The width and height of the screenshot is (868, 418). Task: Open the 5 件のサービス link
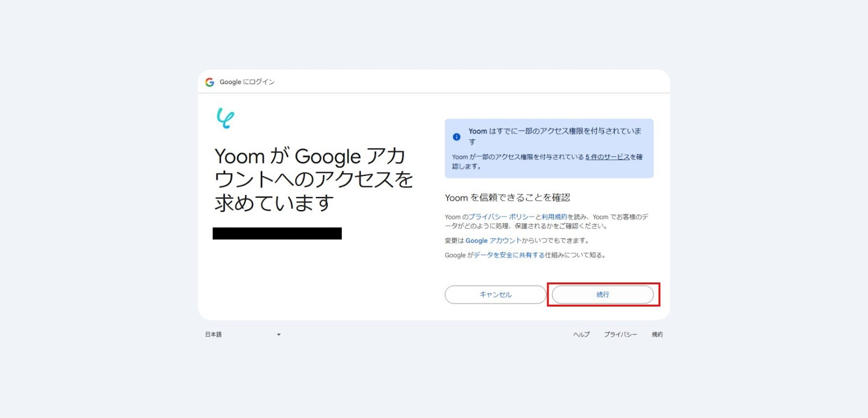(608, 157)
